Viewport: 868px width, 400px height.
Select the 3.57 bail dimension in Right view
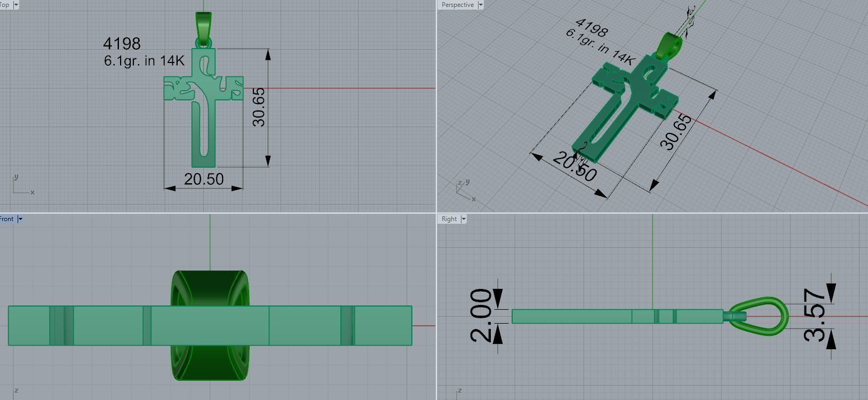pos(815,315)
